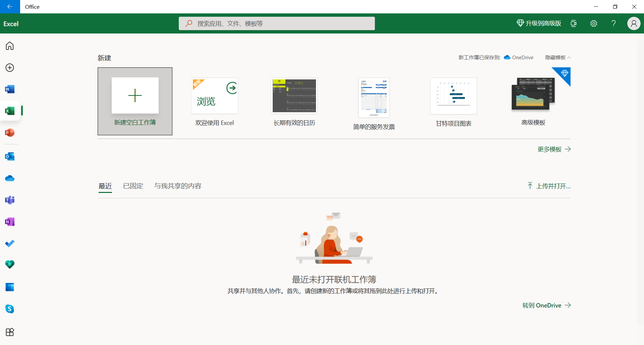Open the PowerPoint app from the sidebar
Image resolution: width=644 pixels, height=345 pixels.
pos(10,133)
